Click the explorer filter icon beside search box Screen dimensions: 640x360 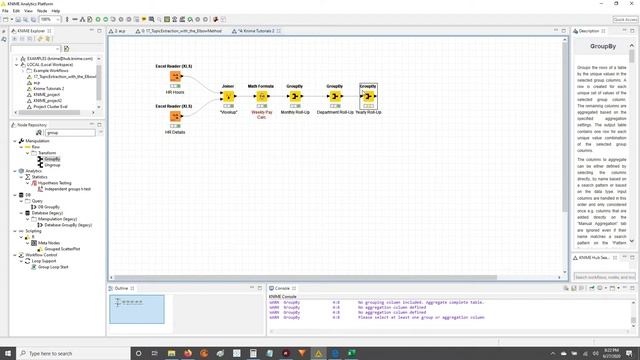coord(66,49)
